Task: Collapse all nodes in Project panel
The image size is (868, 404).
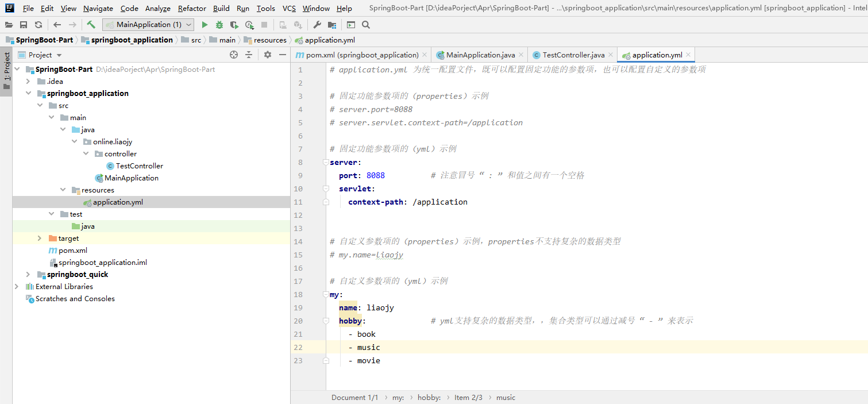Action: [x=249, y=55]
